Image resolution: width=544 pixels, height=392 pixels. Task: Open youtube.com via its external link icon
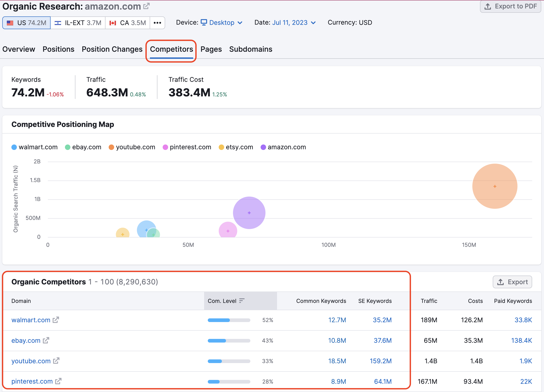tap(56, 361)
